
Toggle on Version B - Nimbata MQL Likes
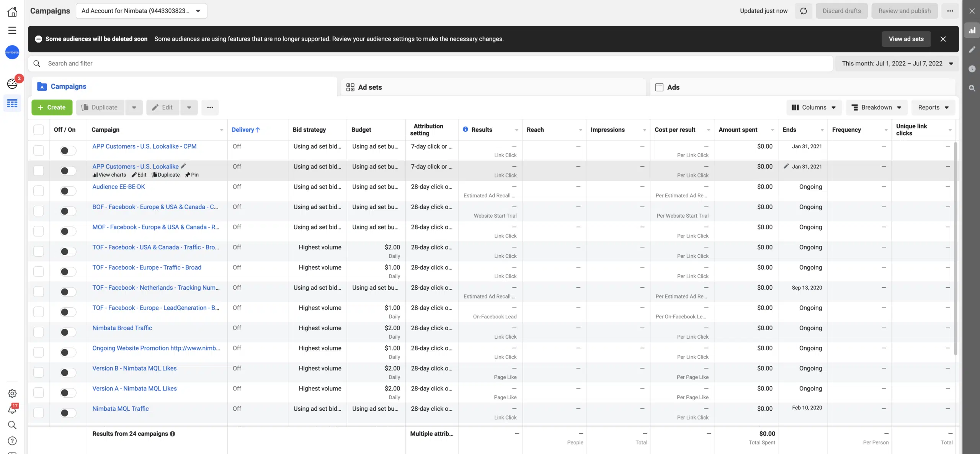point(68,372)
